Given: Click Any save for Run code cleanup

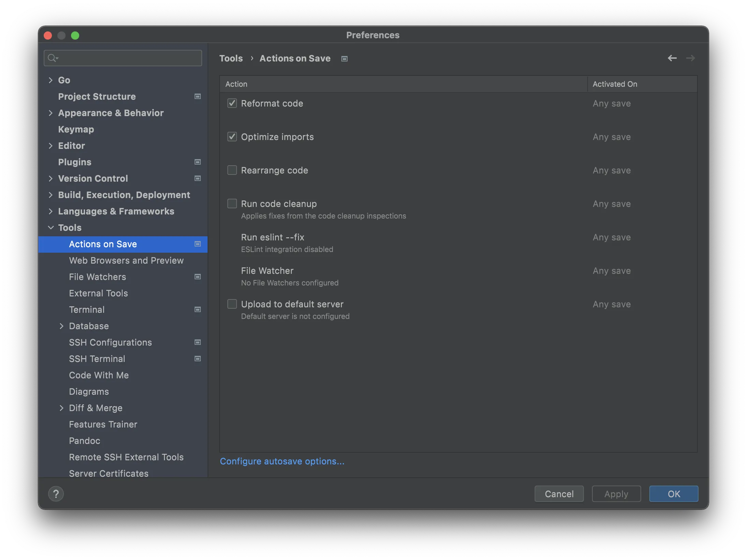Looking at the screenshot, I should click(x=611, y=204).
